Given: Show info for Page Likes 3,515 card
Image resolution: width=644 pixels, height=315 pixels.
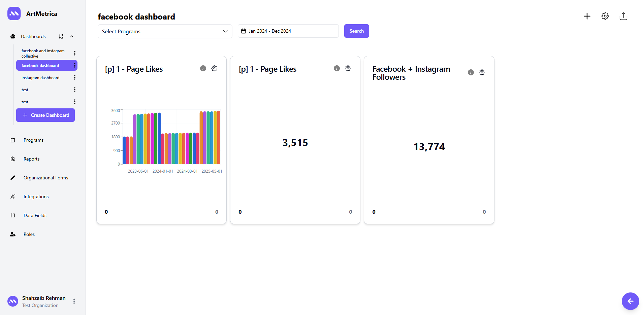Looking at the screenshot, I should coord(337,68).
